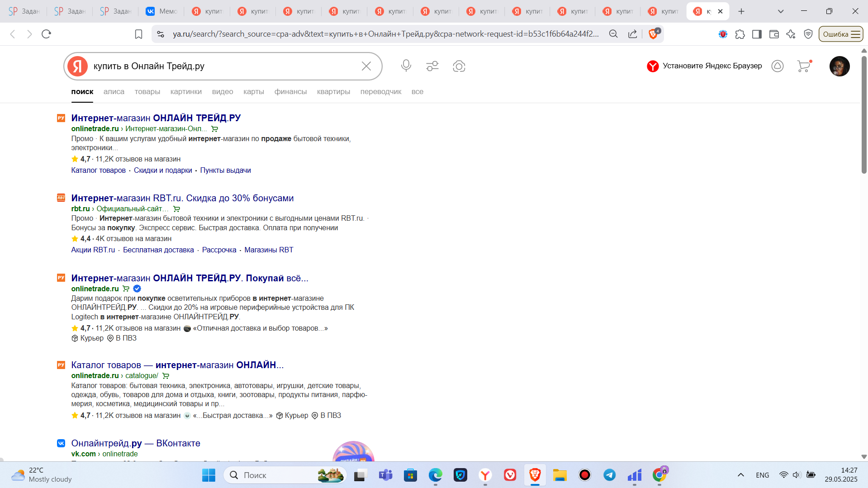Open Yandex search settings sliders icon
This screenshot has height=488, width=868.
[x=432, y=66]
